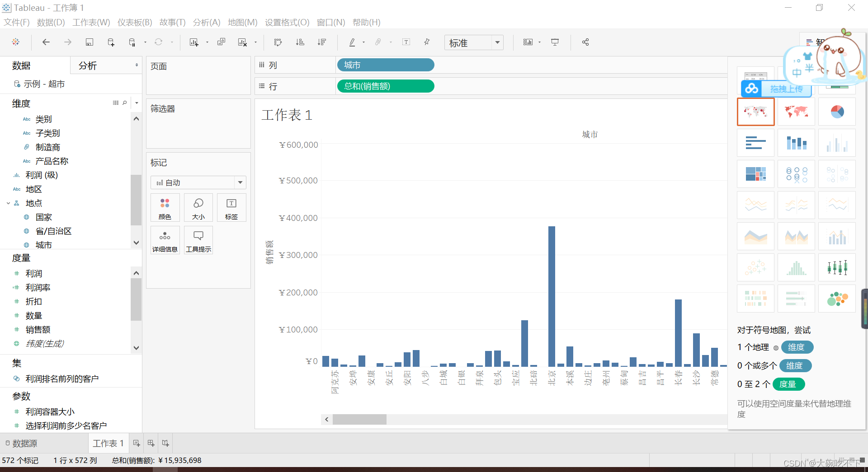
Task: Save the workbook with the save icon
Action: coord(90,42)
